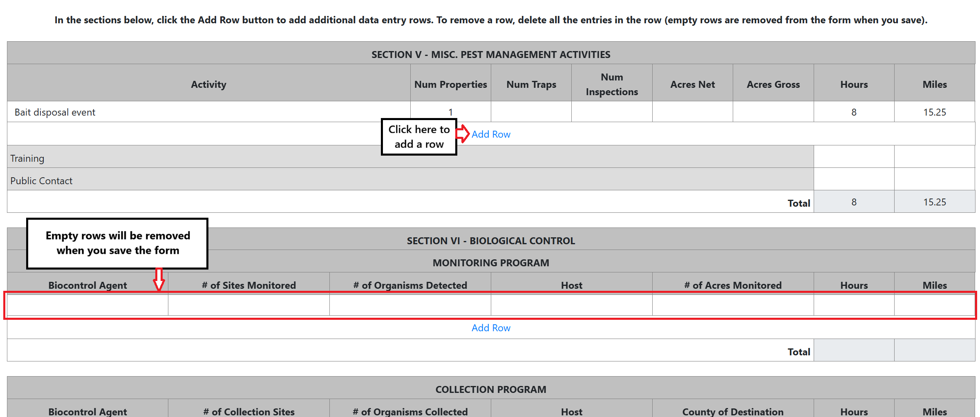Screen dimensions: 980x417
Task: Click the Acres Gross field for Bait disposal event
Action: click(x=773, y=111)
